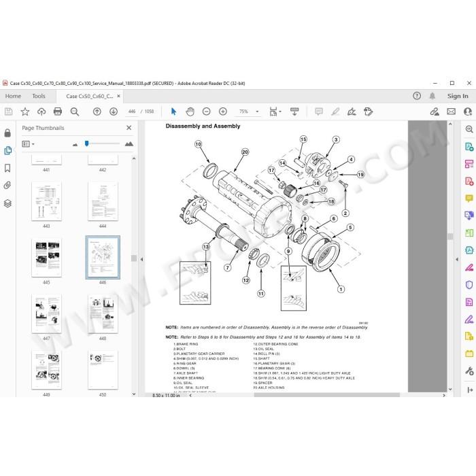Open the sign document tool

tap(352, 112)
